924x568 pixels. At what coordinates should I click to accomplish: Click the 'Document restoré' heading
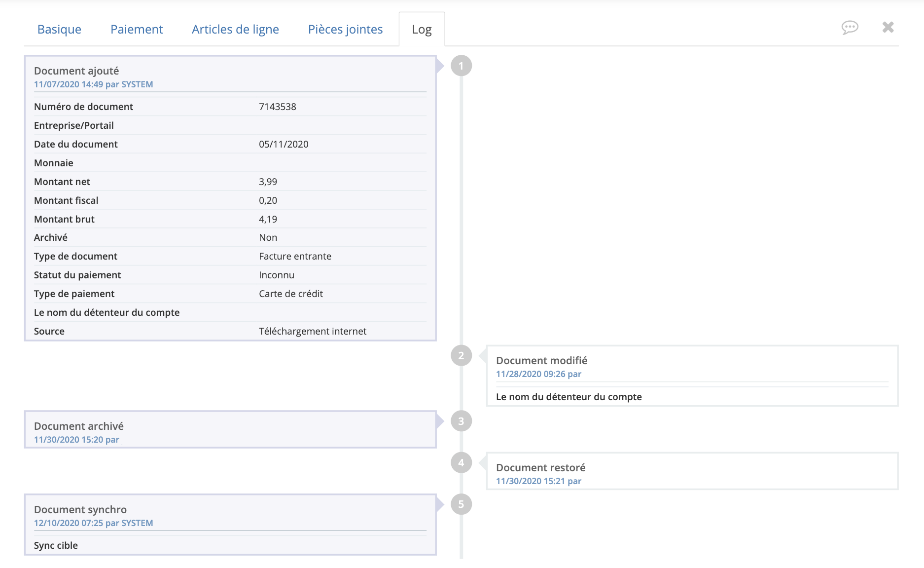coord(541,468)
